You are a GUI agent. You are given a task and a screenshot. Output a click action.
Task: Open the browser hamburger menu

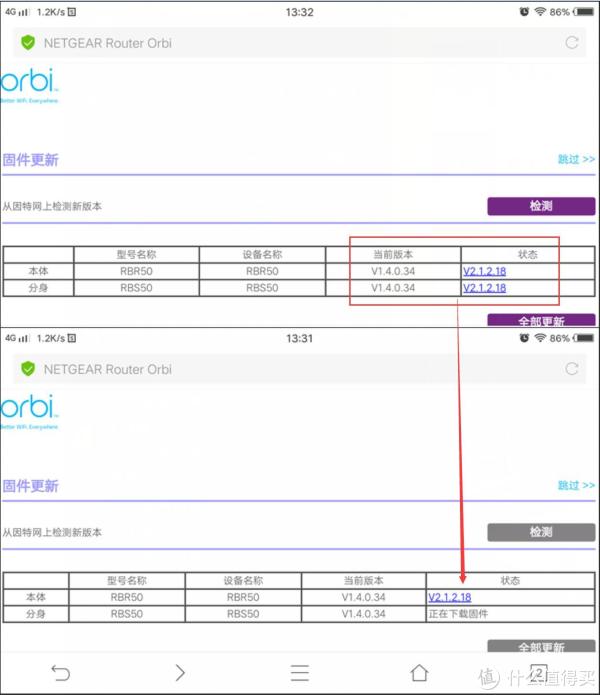coord(299,672)
